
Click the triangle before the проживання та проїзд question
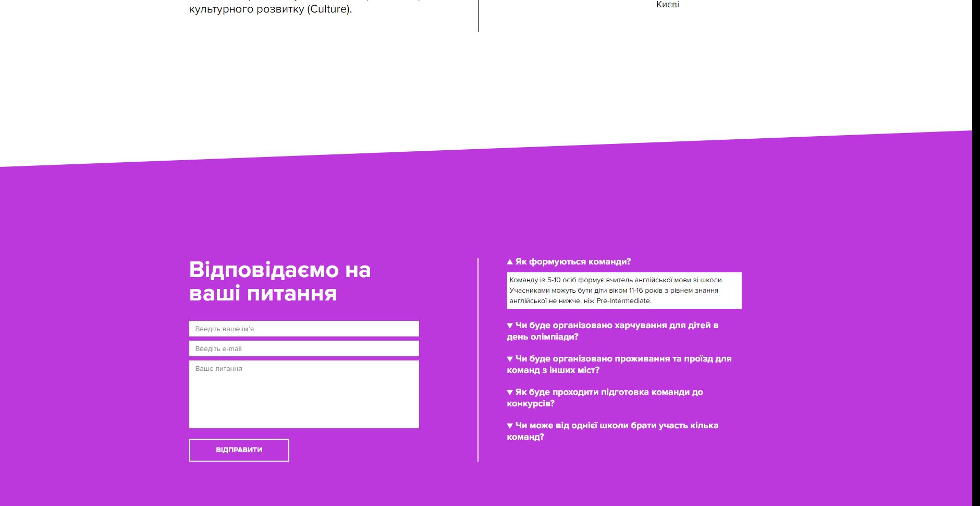[510, 359]
